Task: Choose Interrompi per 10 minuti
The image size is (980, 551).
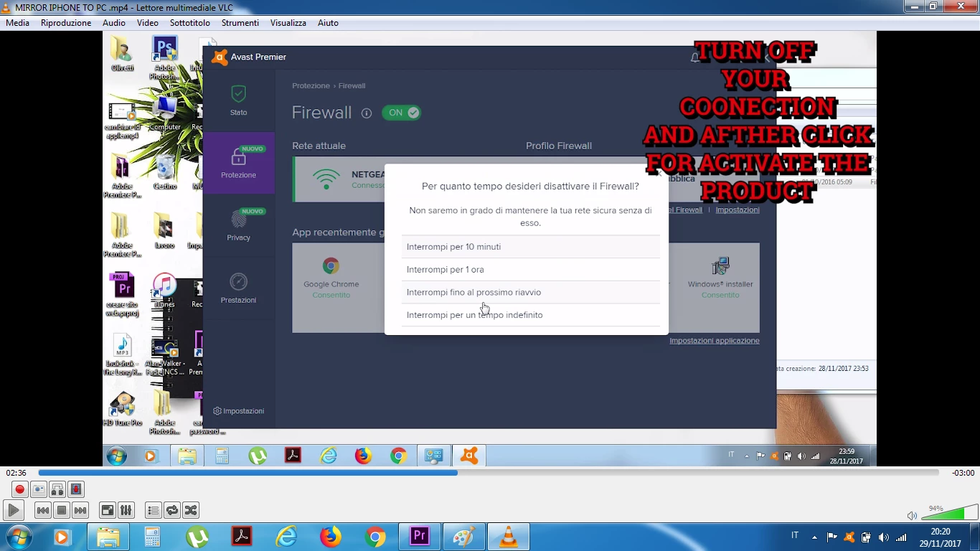Action: coord(530,247)
